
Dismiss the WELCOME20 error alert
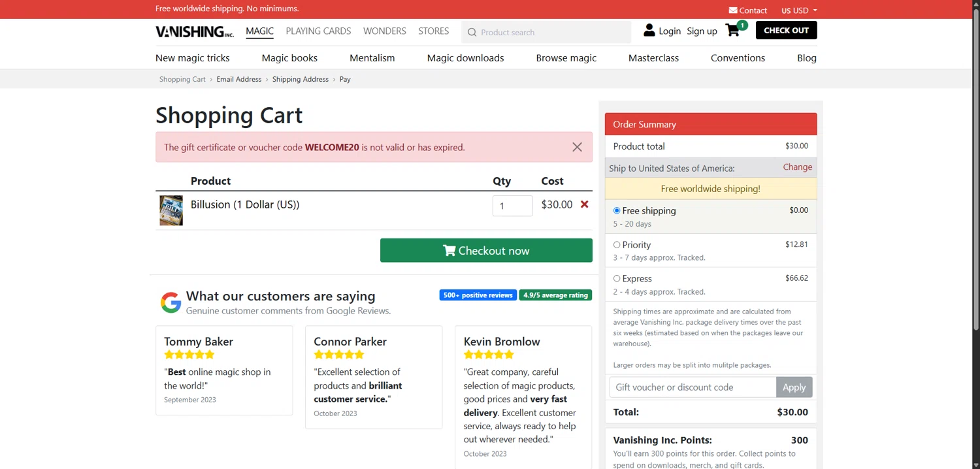577,147
